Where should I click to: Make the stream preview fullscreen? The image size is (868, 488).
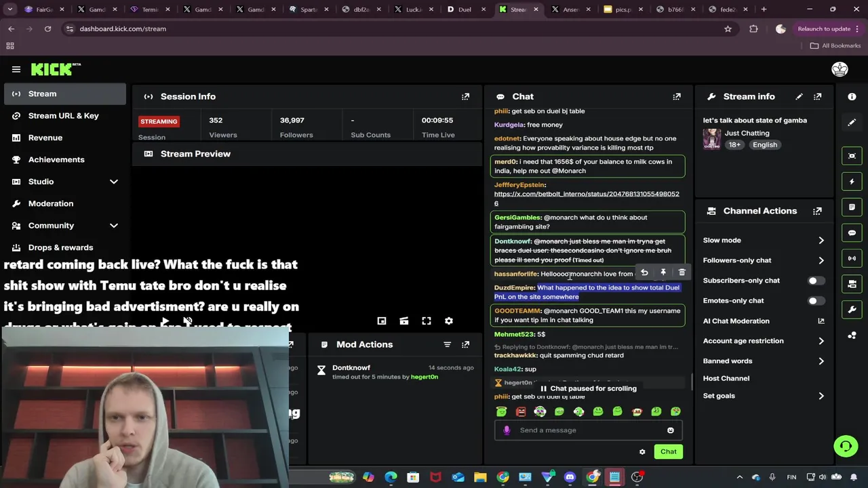pyautogui.click(x=427, y=321)
